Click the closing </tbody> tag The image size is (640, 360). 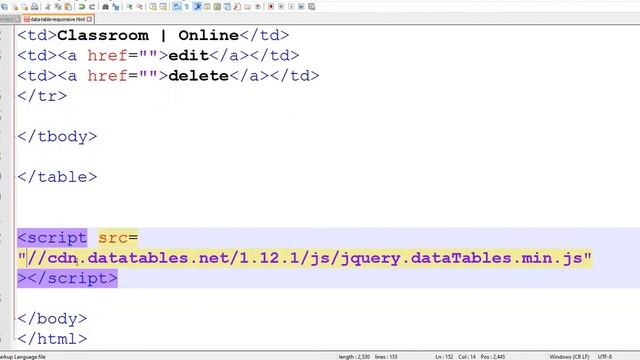[x=57, y=136]
